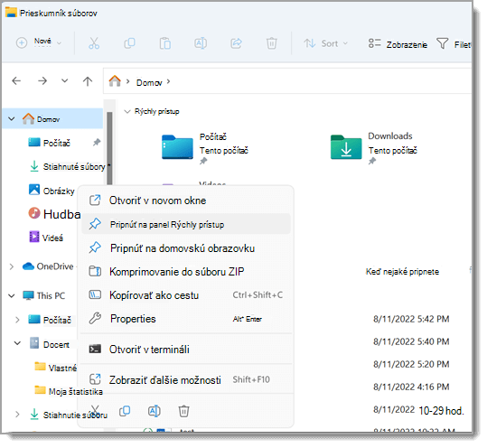The height and width of the screenshot is (448, 487).
Task: Go up one folder level arrow
Action: (x=88, y=81)
